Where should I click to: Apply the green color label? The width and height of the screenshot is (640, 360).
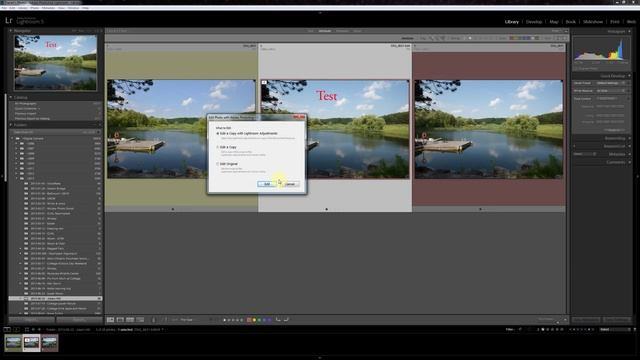[259, 320]
